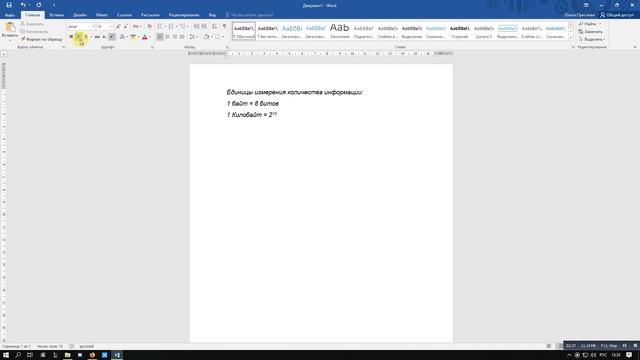Redo the action in the quick access toolbar
Viewport: 640px width, 360px height.
(39, 5)
